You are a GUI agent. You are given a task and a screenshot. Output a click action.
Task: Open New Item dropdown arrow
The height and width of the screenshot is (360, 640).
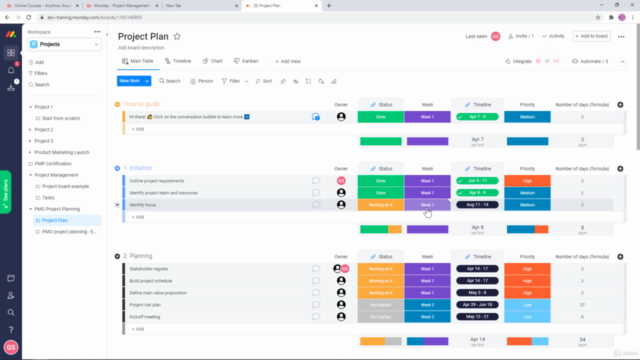point(147,81)
